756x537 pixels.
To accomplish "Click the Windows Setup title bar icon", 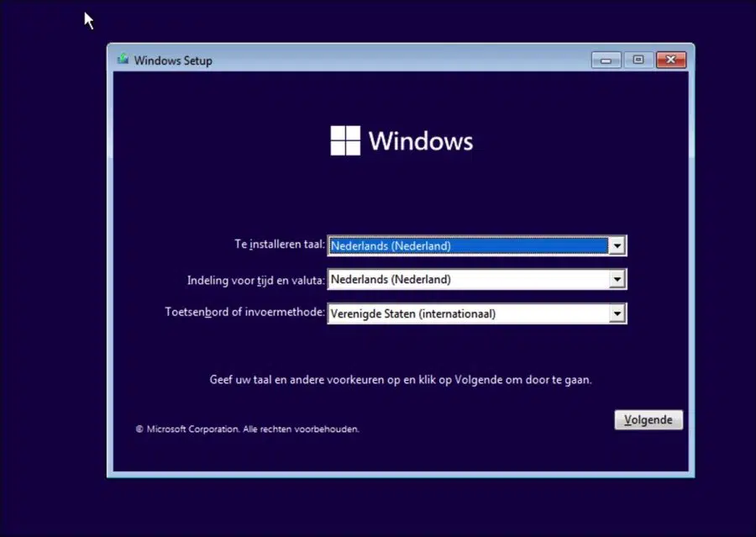I will pos(123,59).
